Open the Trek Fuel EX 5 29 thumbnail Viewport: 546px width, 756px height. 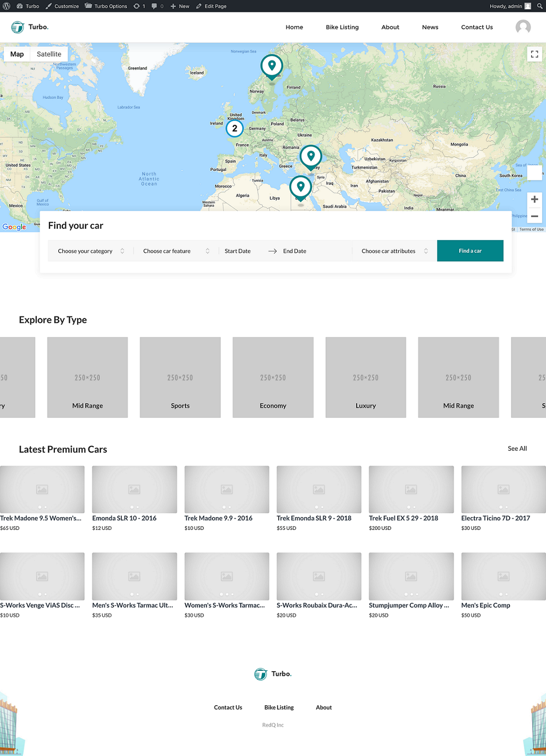[411, 489]
